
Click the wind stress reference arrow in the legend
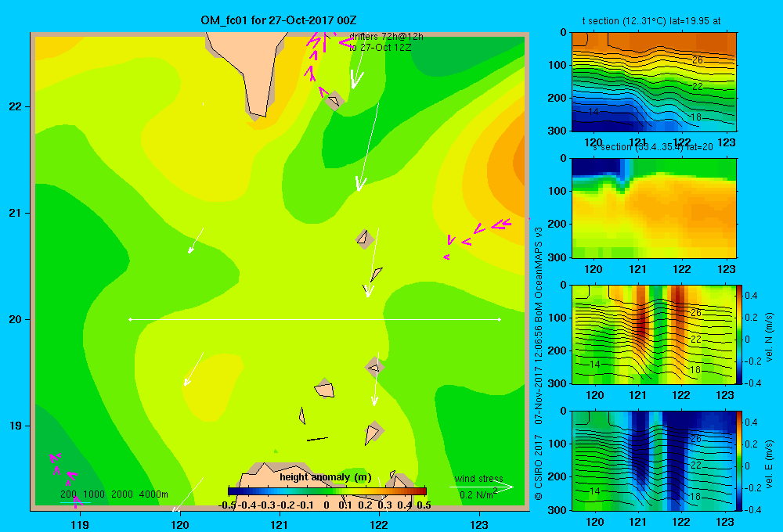tap(481, 487)
